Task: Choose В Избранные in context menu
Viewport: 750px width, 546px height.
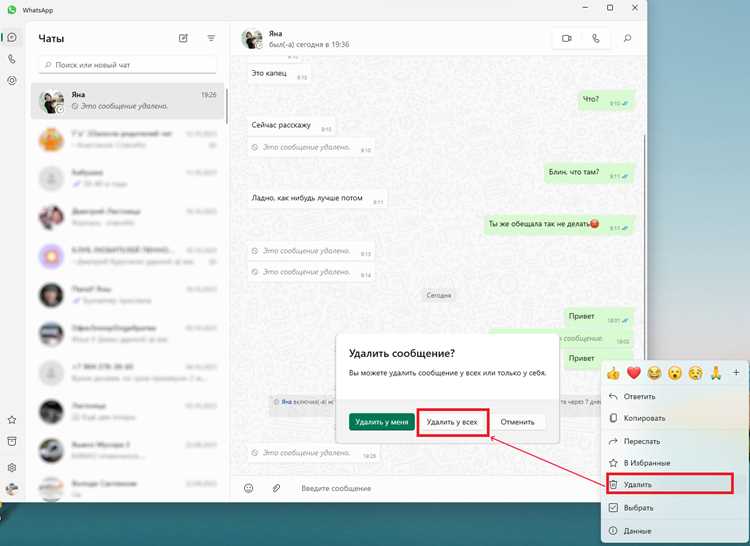Action: click(x=674, y=463)
